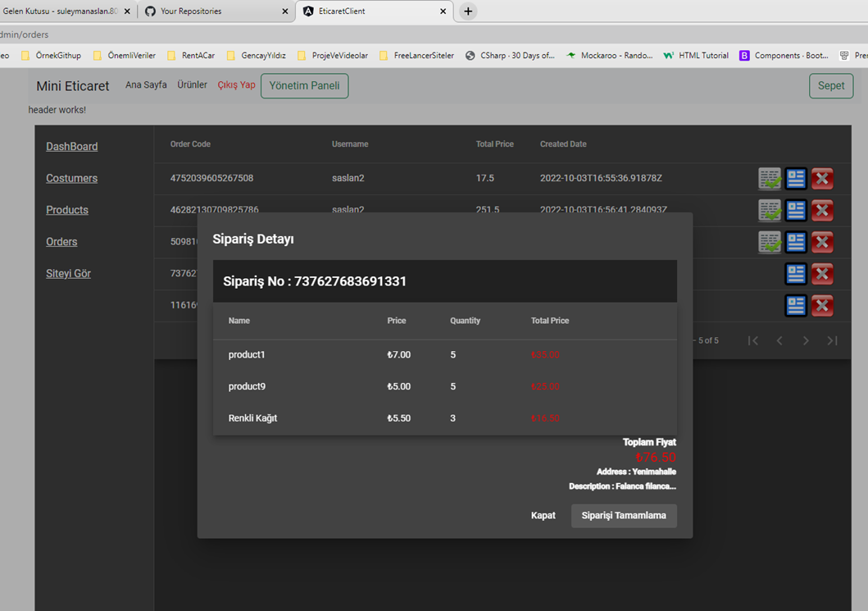Delete order 46282130709825786 via its red X icon

click(x=822, y=210)
